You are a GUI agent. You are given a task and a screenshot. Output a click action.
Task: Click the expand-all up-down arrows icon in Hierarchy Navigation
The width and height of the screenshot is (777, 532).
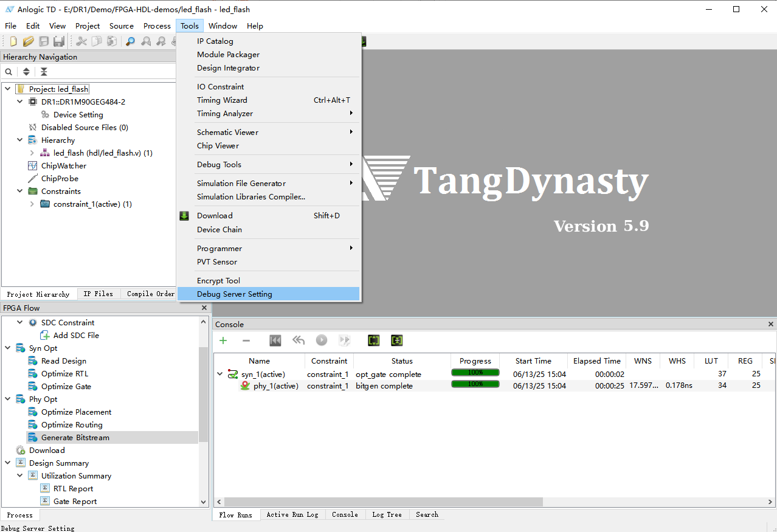26,72
